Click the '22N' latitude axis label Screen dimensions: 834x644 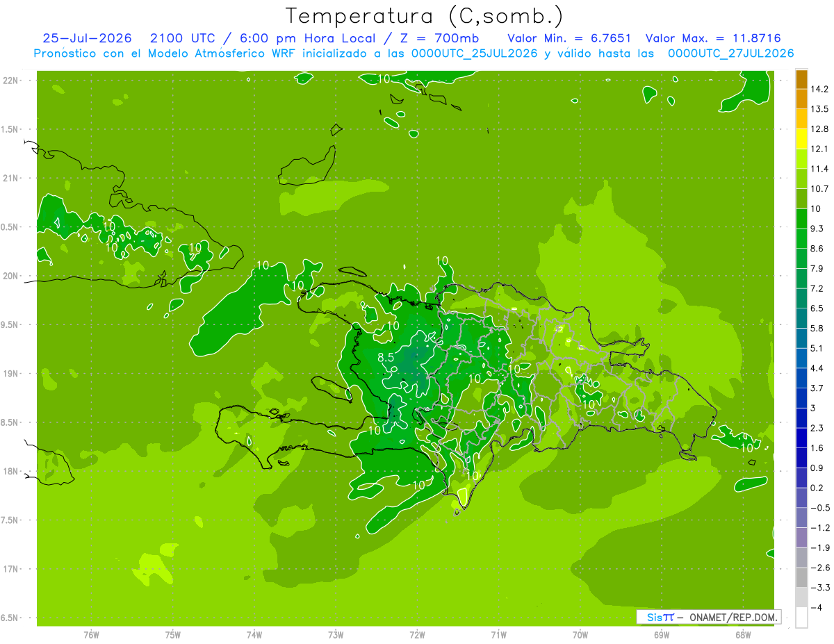pos(11,81)
